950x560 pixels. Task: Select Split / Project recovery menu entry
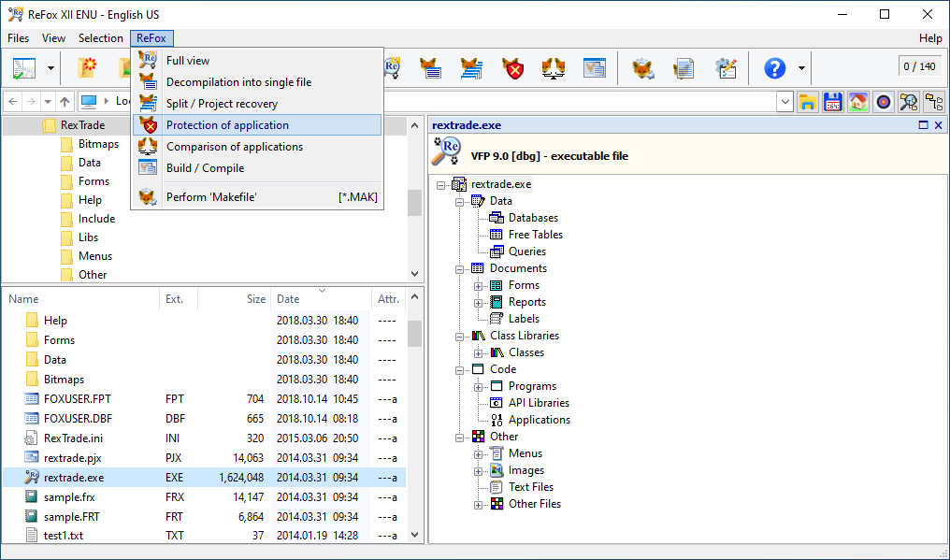pyautogui.click(x=257, y=104)
